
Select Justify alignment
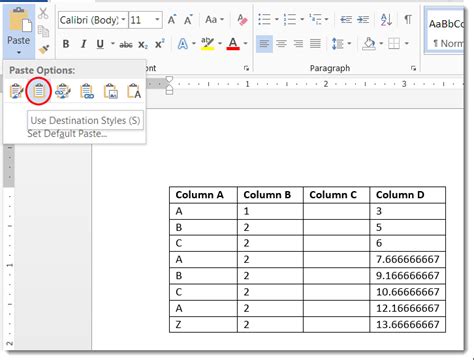pos(315,44)
